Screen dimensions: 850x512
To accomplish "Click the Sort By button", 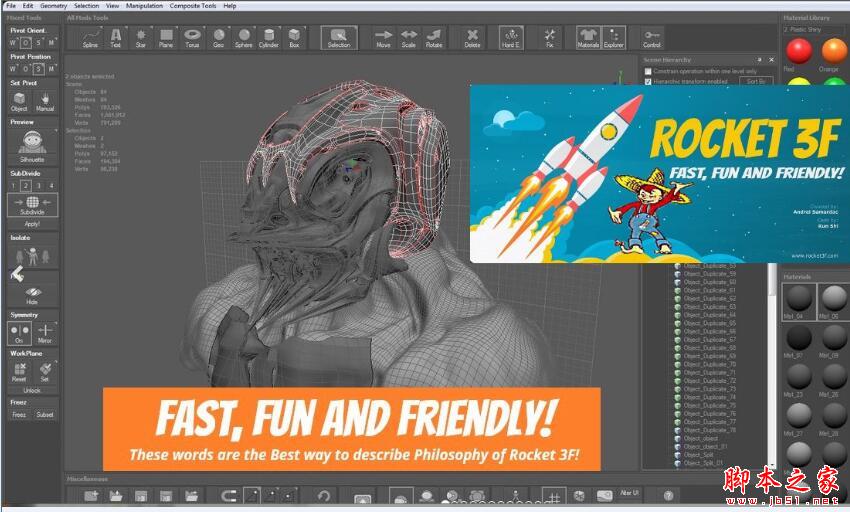I will (x=756, y=81).
